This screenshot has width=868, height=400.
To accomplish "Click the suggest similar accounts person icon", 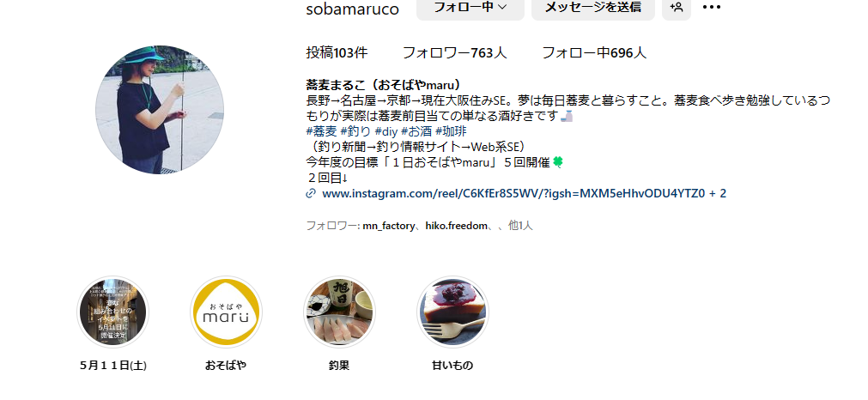I will click(677, 7).
